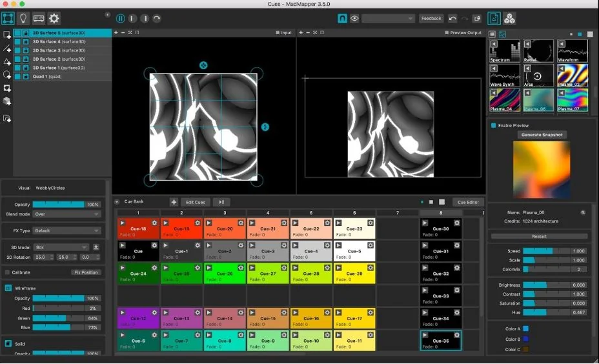Click the add group folder icon
This screenshot has height=364, width=599.
[x=7, y=118]
